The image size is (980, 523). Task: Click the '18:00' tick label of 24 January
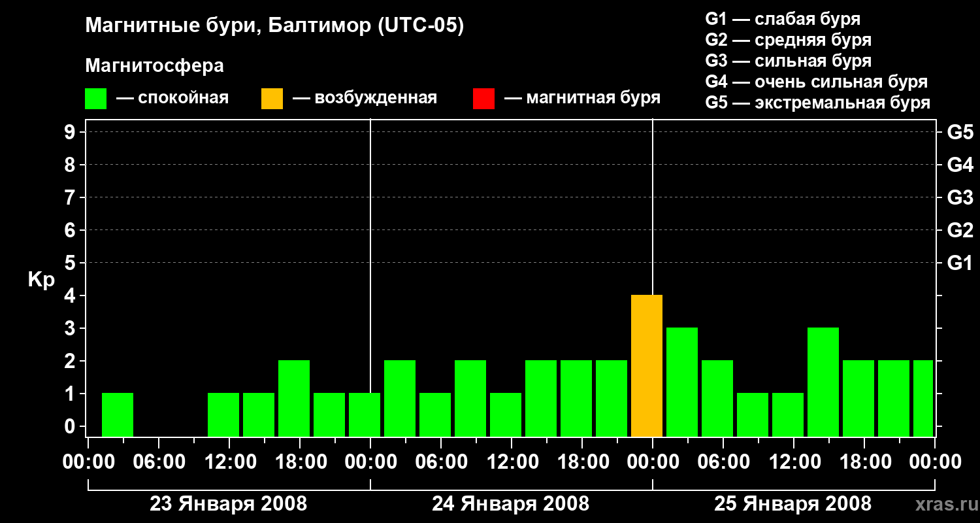tap(582, 462)
